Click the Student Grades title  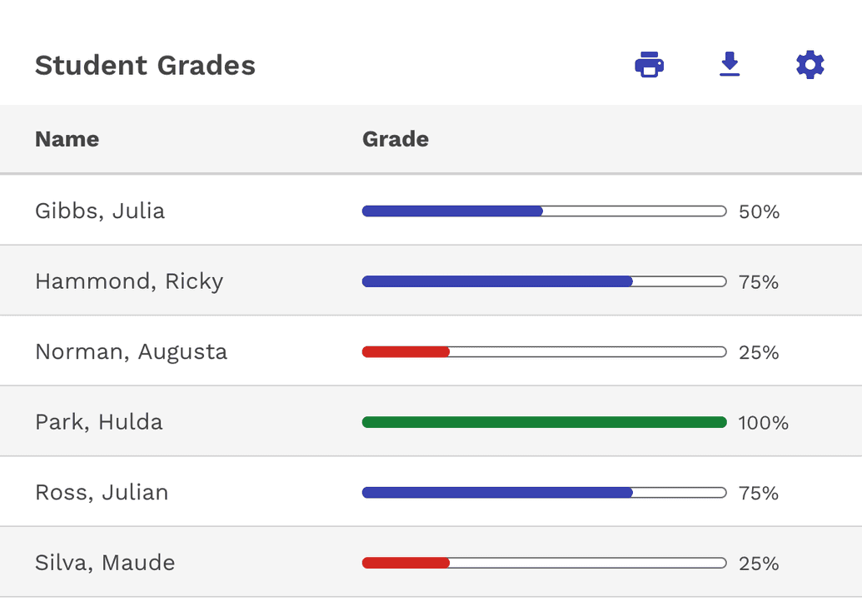pos(144,65)
